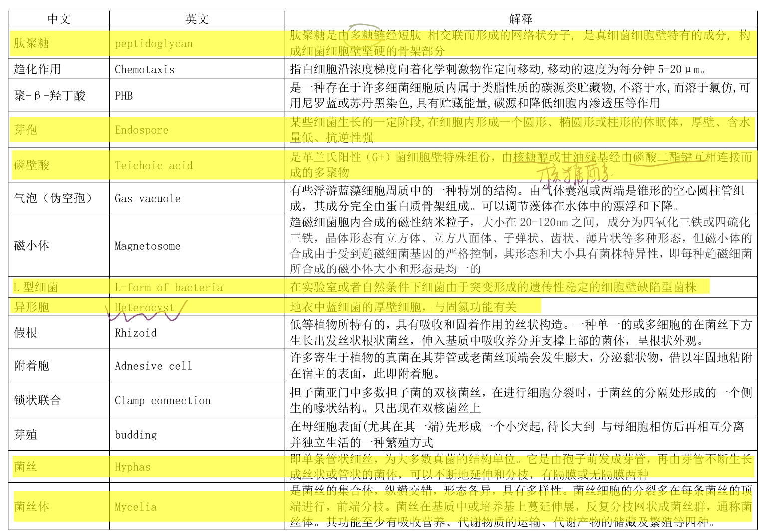The width and height of the screenshot is (758, 532).
Task: Click the Rhizoid term
Action: point(135,333)
